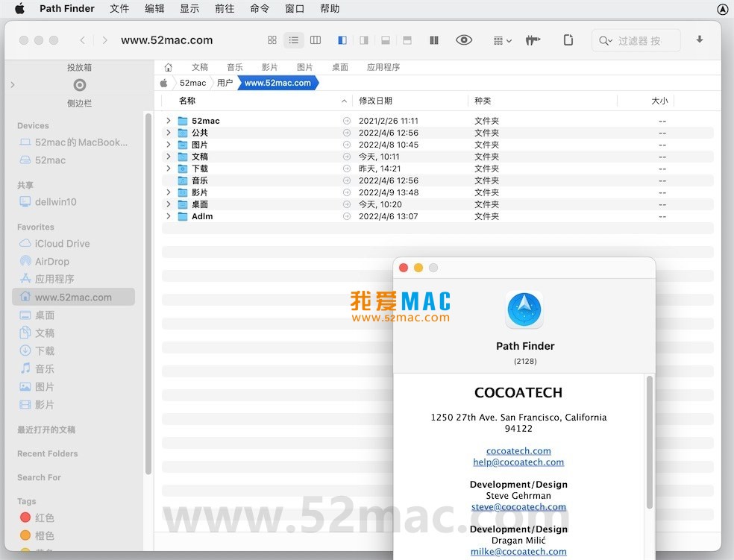This screenshot has width=734, height=560.
Task: Open AirDrop in sidebar
Action: click(x=45, y=262)
